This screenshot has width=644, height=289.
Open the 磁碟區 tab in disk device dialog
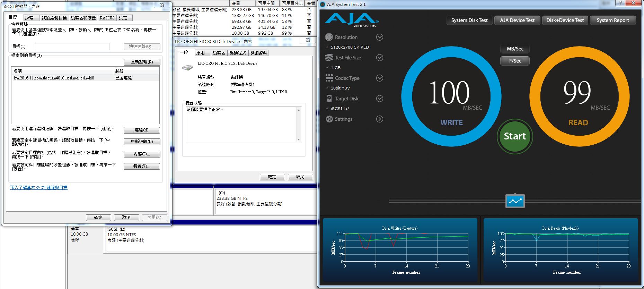(x=219, y=53)
